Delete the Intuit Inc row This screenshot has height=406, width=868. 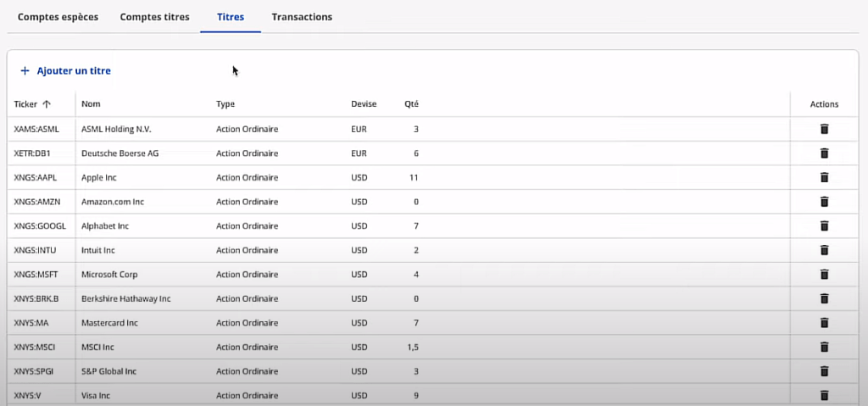824,250
